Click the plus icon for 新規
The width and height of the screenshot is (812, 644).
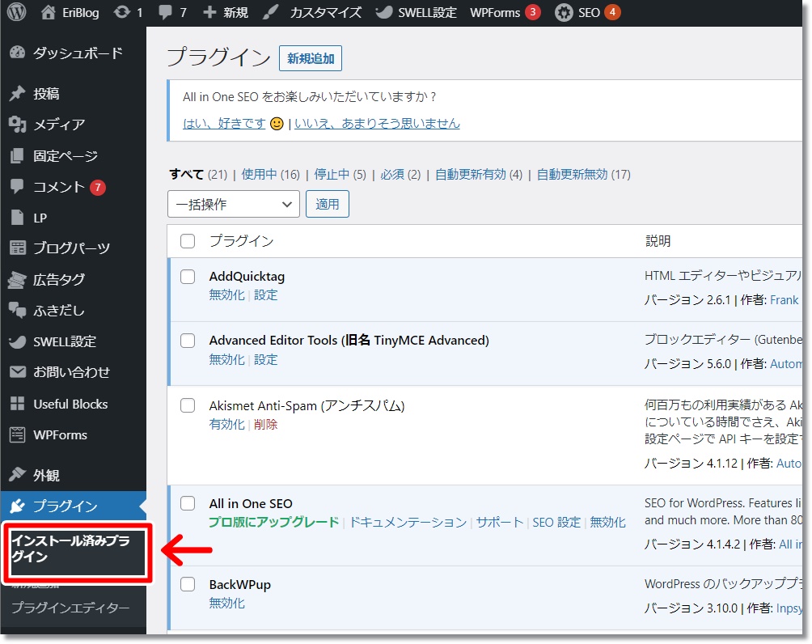click(x=209, y=12)
